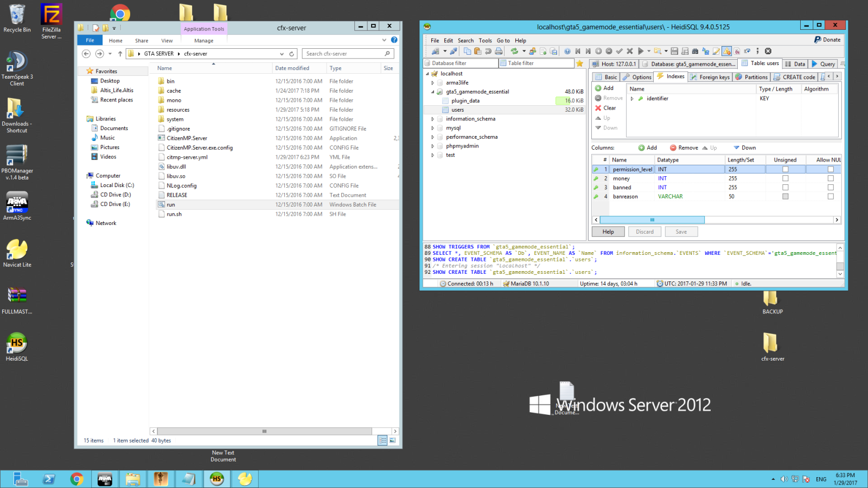Click HeidiSQL Disconnect plug icon

(x=454, y=51)
